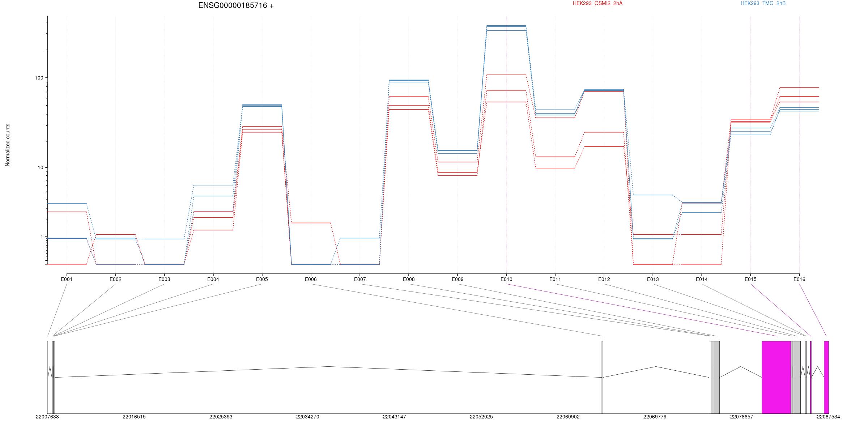Select the large magenta exon block in gene model

click(x=776, y=377)
